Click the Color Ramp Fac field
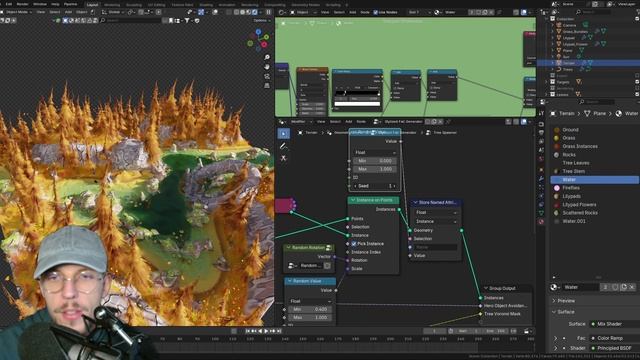The width and height of the screenshot is (640, 360). click(614, 338)
